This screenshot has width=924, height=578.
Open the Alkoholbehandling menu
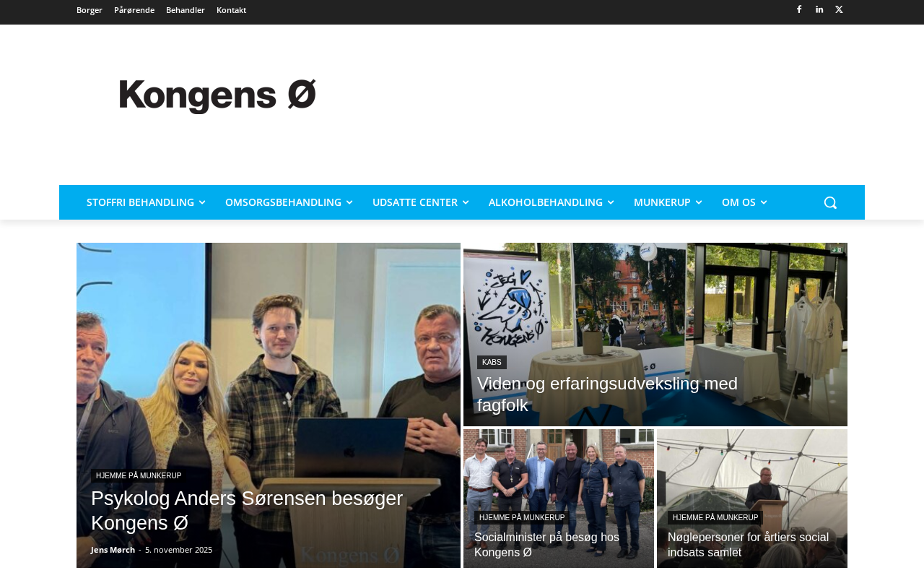(x=551, y=202)
